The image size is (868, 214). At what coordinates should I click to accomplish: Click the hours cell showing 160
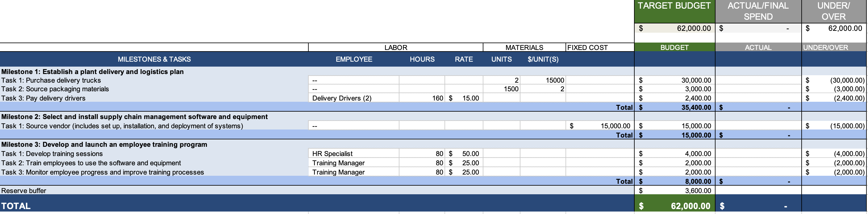tap(422, 98)
